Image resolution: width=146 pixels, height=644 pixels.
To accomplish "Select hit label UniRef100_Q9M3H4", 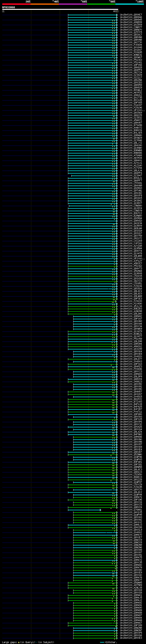I will tap(131, 344).
